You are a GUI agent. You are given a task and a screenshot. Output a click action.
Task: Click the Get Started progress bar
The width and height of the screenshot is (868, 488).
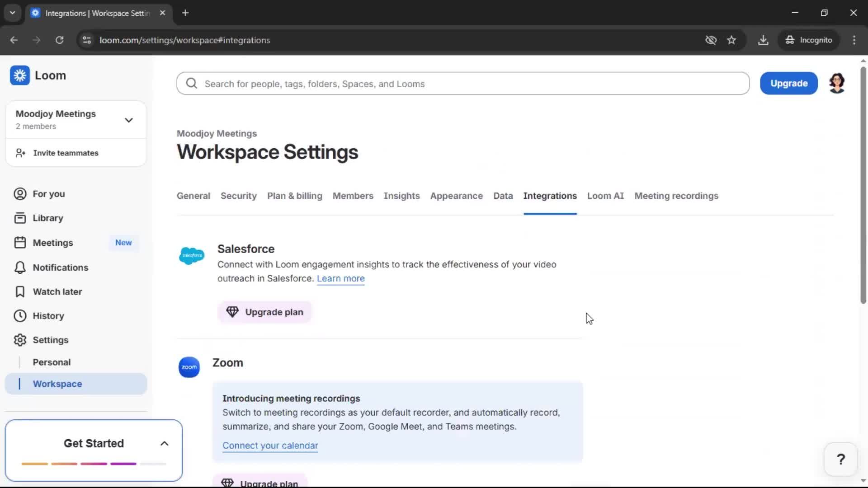94,464
